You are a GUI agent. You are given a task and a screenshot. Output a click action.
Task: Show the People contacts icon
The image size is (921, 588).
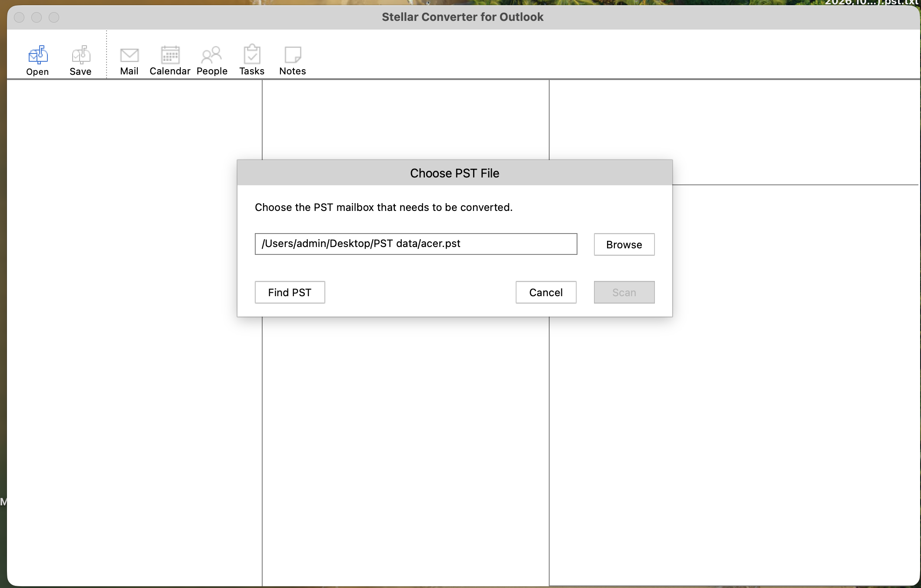212,55
